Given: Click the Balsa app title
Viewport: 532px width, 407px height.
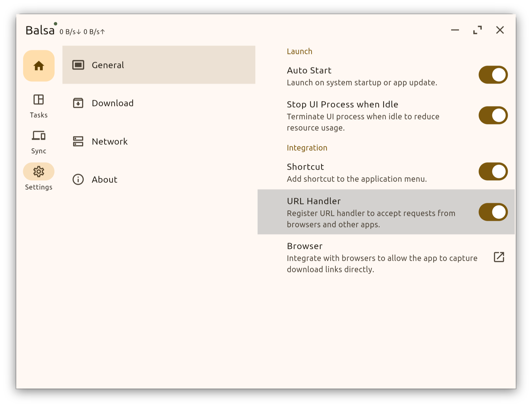Looking at the screenshot, I should pyautogui.click(x=39, y=30).
